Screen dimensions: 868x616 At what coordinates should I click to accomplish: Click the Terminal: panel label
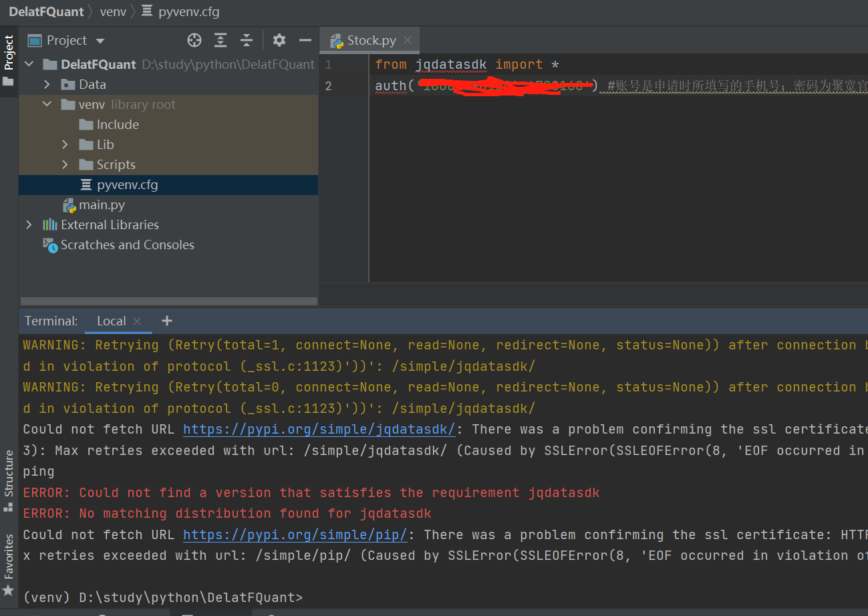(51, 321)
